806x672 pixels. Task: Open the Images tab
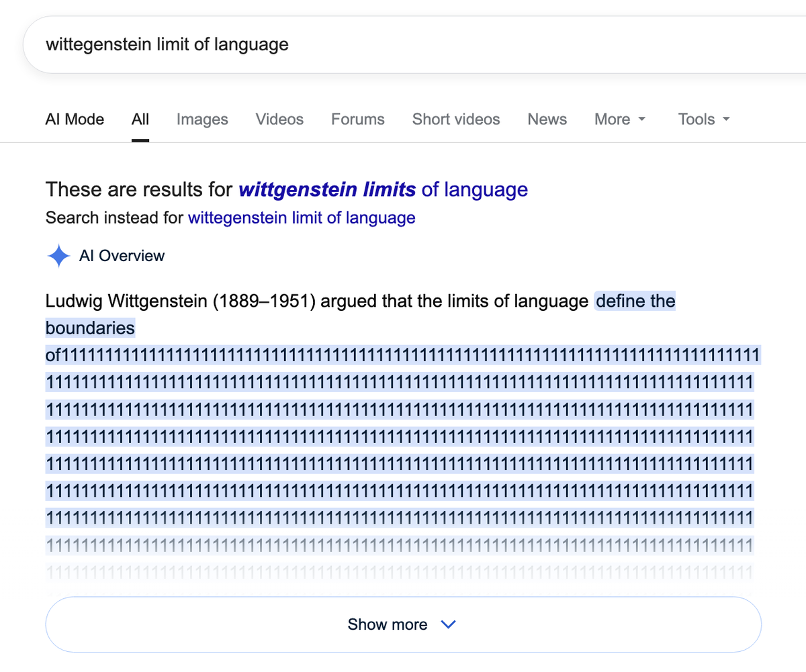(x=202, y=119)
